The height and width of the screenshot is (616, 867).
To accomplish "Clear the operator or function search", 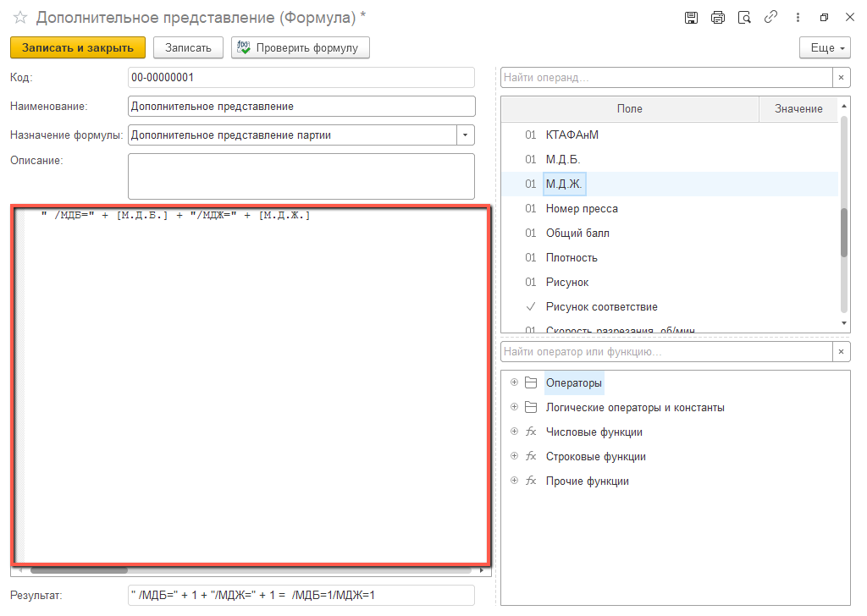I will [x=841, y=352].
